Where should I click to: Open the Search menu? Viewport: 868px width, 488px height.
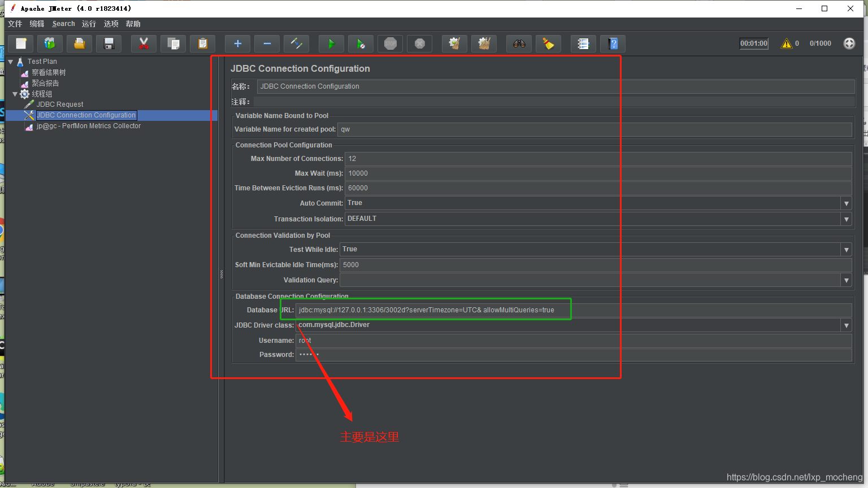(63, 24)
